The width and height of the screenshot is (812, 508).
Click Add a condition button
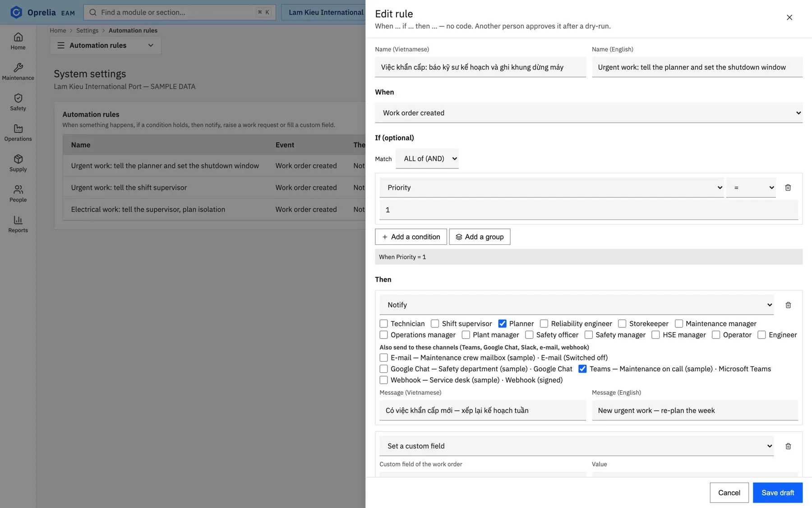coord(411,237)
